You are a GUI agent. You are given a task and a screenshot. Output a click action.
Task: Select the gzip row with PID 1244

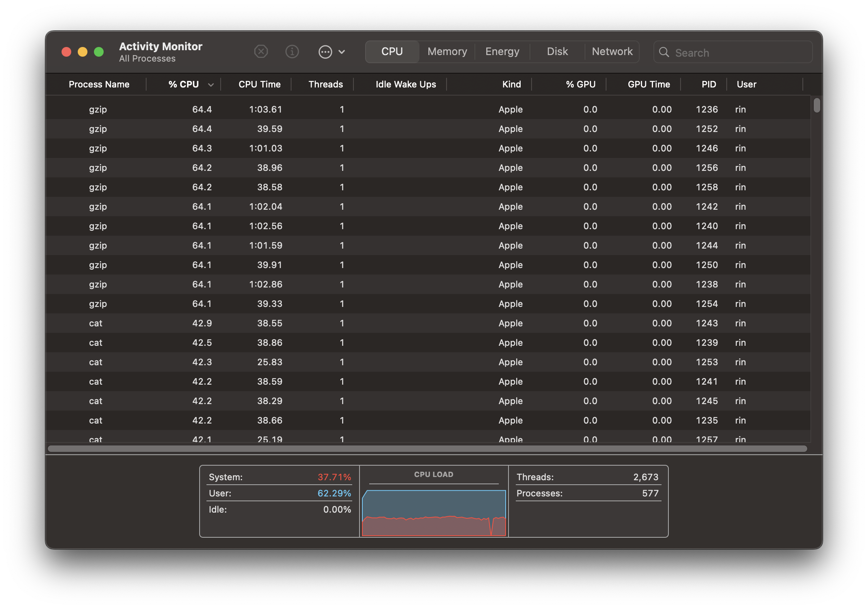[x=428, y=245]
